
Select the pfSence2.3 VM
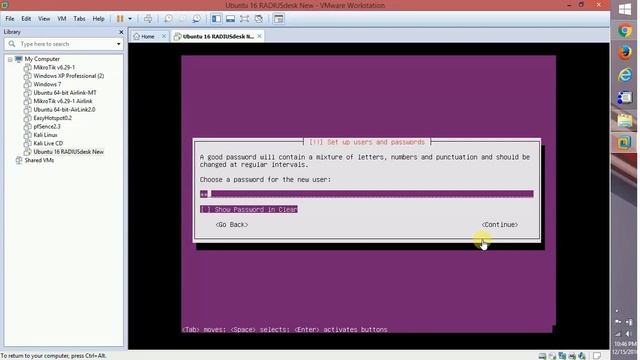[47, 127]
